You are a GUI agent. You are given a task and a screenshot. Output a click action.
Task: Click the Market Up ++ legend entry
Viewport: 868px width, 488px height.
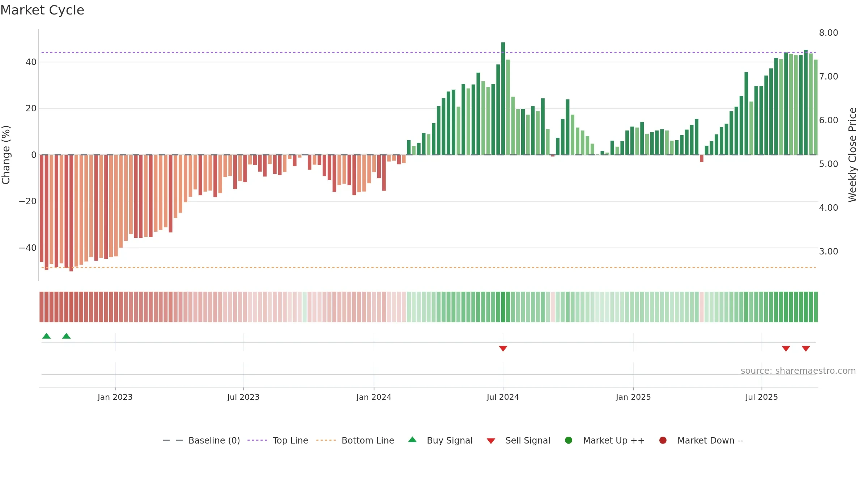(605, 440)
